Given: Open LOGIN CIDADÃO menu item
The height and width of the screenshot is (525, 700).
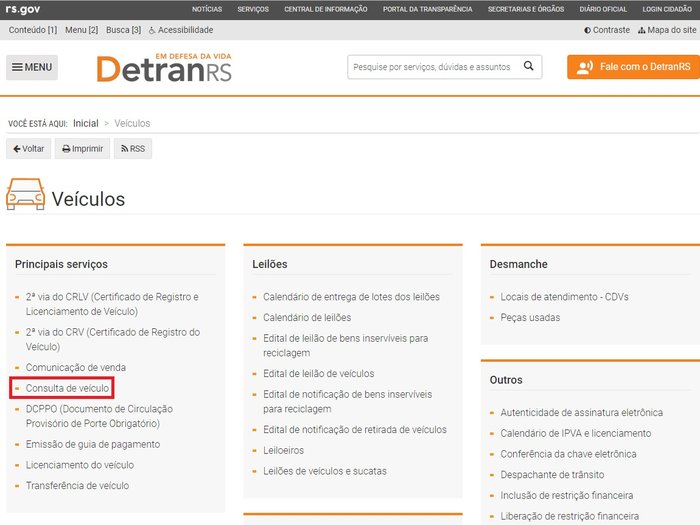Looking at the screenshot, I should (667, 9).
